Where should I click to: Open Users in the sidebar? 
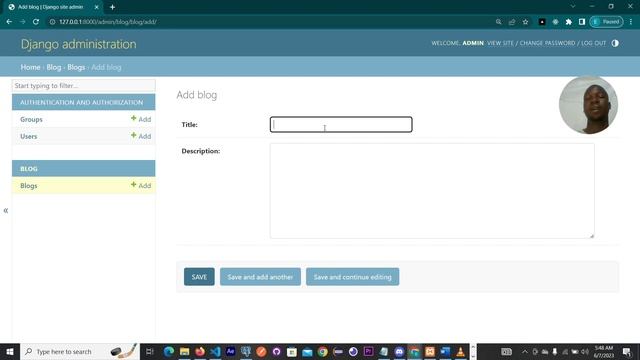point(29,136)
